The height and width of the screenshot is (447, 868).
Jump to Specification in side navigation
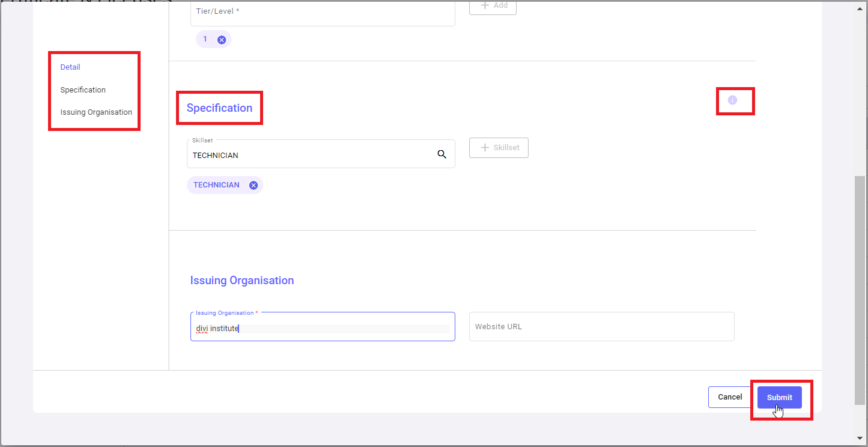click(x=83, y=90)
